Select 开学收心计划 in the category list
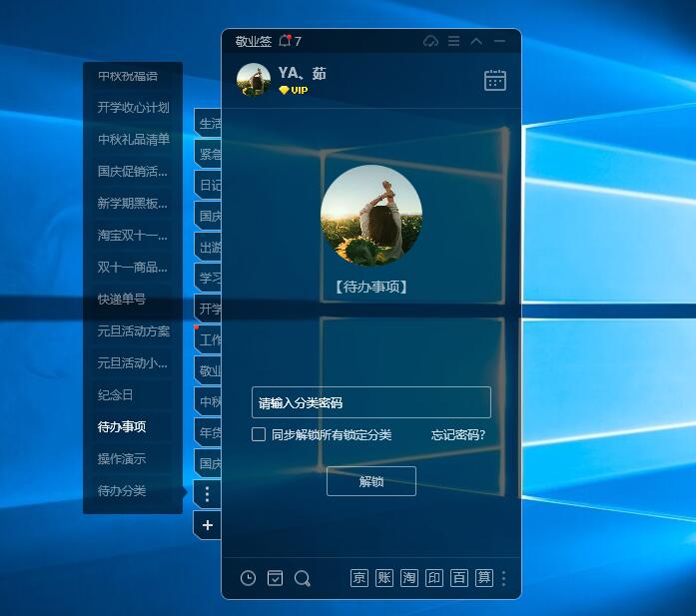Screen dimensions: 696x616 pyautogui.click(x=133, y=108)
